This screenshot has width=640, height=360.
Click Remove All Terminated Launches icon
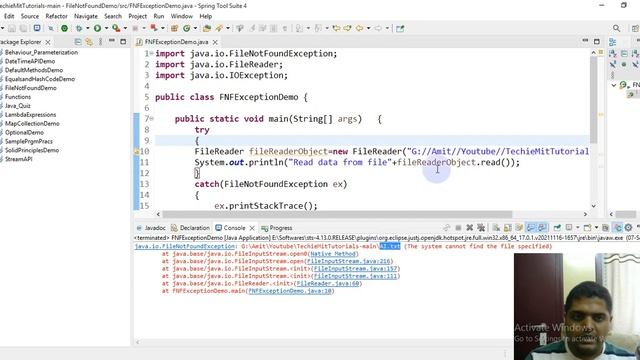pos(481,227)
